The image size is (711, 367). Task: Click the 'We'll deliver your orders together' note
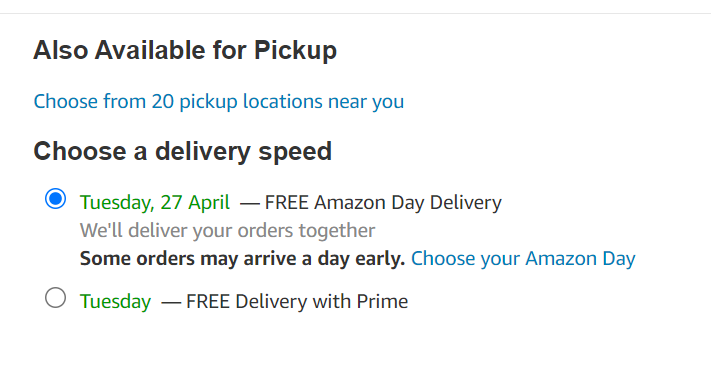point(227,230)
